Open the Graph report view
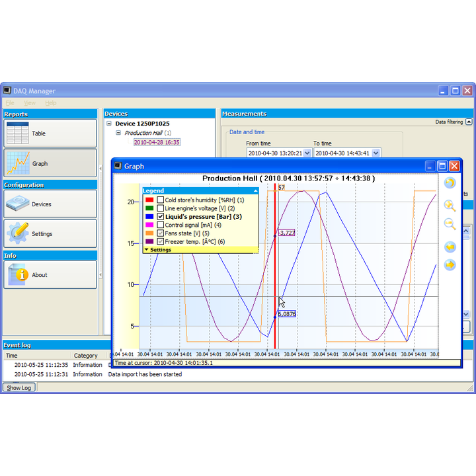Image resolution: width=476 pixels, height=476 pixels. pos(50,163)
